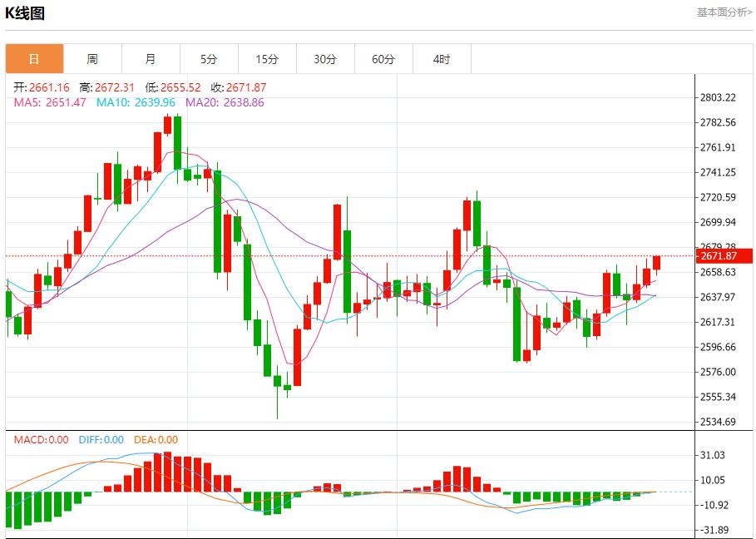
Task: Select the 15分 interval tab
Action: (x=267, y=59)
